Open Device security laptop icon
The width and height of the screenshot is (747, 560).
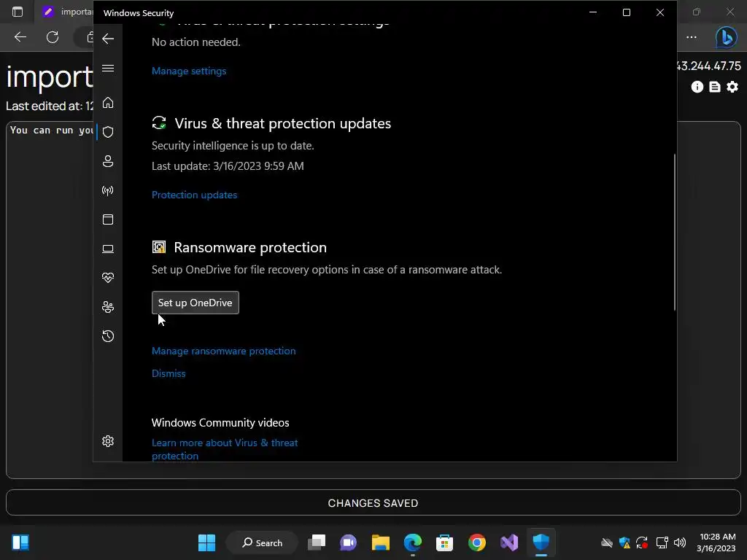click(x=108, y=249)
